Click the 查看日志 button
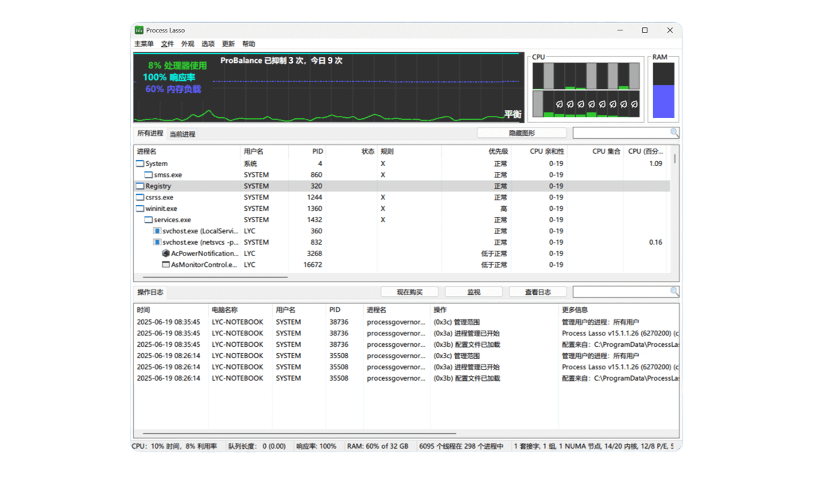 click(538, 292)
